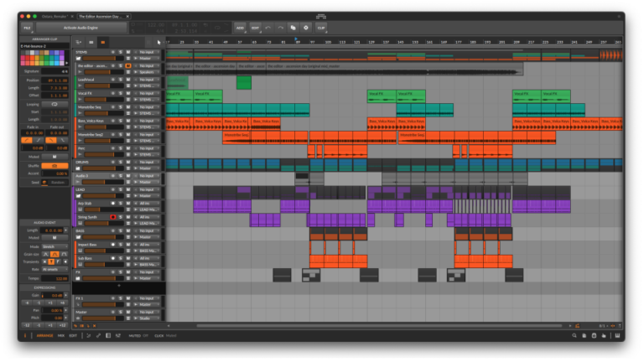Click Activate Audio Engine
Viewport: 644px width, 362px height.
80,28
